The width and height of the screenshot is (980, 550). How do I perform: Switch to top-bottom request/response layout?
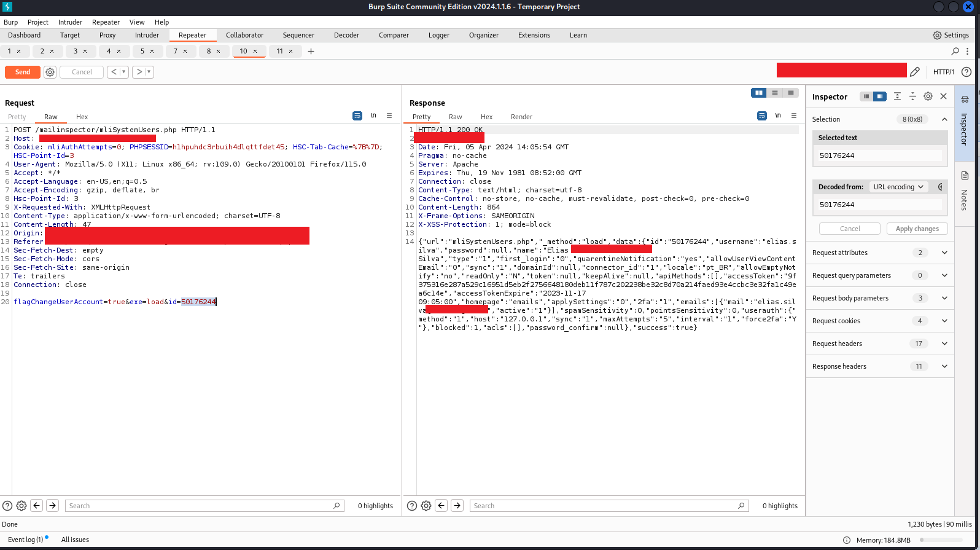(775, 93)
